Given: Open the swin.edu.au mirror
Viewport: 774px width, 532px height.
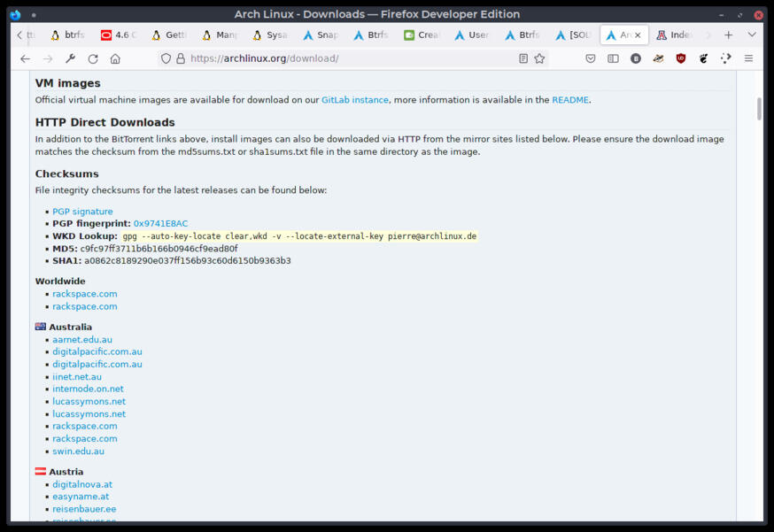Looking at the screenshot, I should point(78,451).
